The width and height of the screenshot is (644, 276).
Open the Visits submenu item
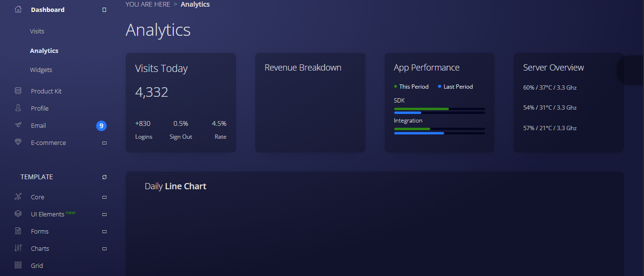click(37, 31)
